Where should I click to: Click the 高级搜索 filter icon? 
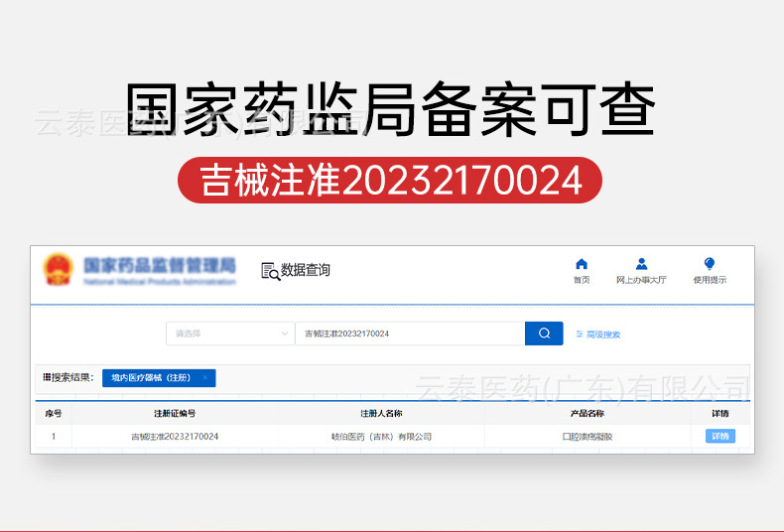pyautogui.click(x=580, y=334)
